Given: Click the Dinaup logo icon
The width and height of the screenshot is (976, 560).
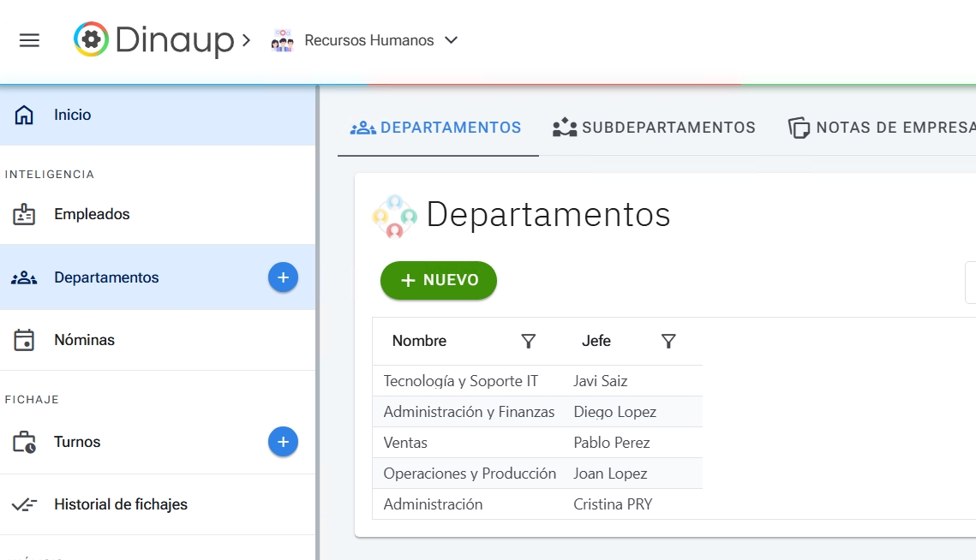Looking at the screenshot, I should [x=91, y=40].
